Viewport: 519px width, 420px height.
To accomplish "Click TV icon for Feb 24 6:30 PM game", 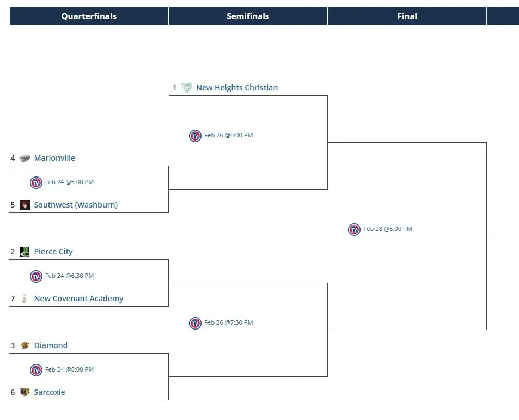I will point(36,276).
